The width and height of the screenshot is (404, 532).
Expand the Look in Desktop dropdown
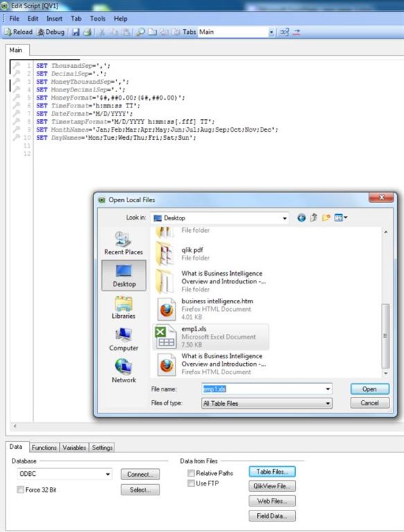[x=285, y=218]
